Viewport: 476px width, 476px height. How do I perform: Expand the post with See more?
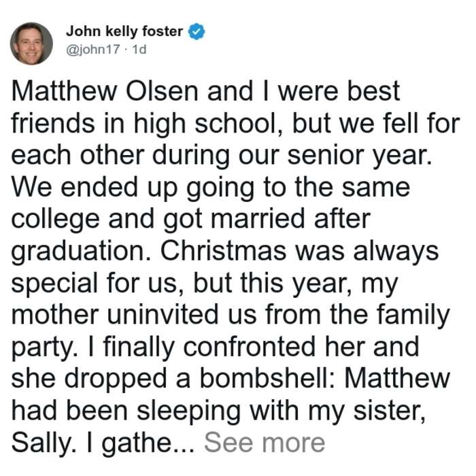point(265,443)
